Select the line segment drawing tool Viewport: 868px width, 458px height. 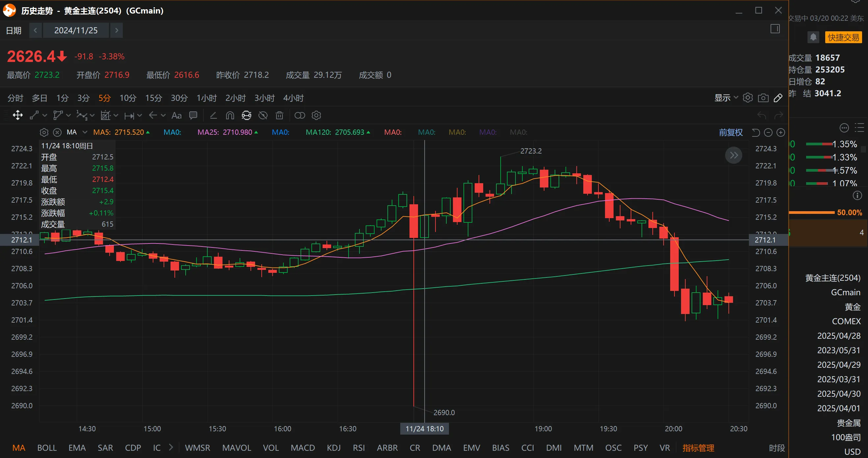(34, 115)
